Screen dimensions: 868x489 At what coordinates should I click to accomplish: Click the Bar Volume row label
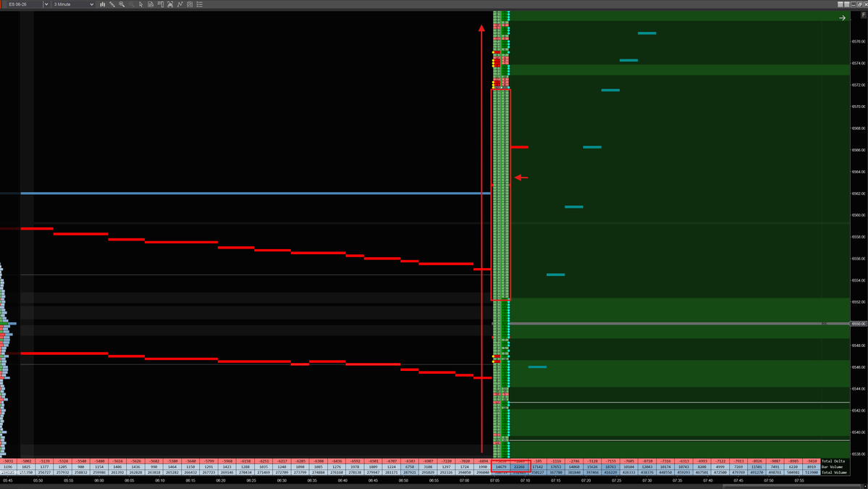click(x=832, y=467)
